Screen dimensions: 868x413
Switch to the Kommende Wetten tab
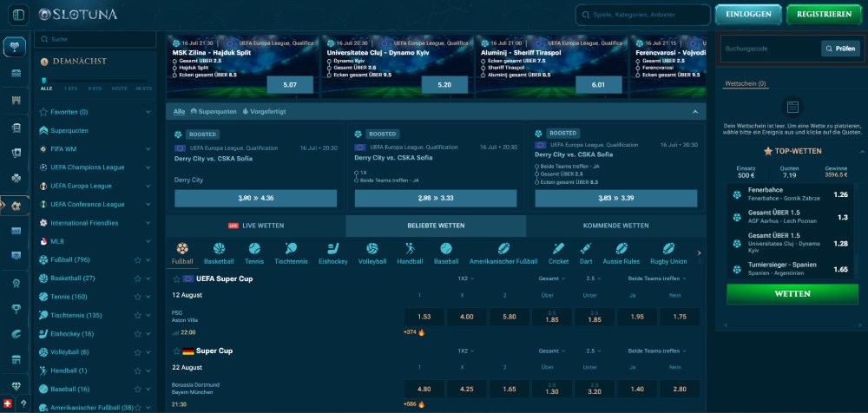pos(616,226)
